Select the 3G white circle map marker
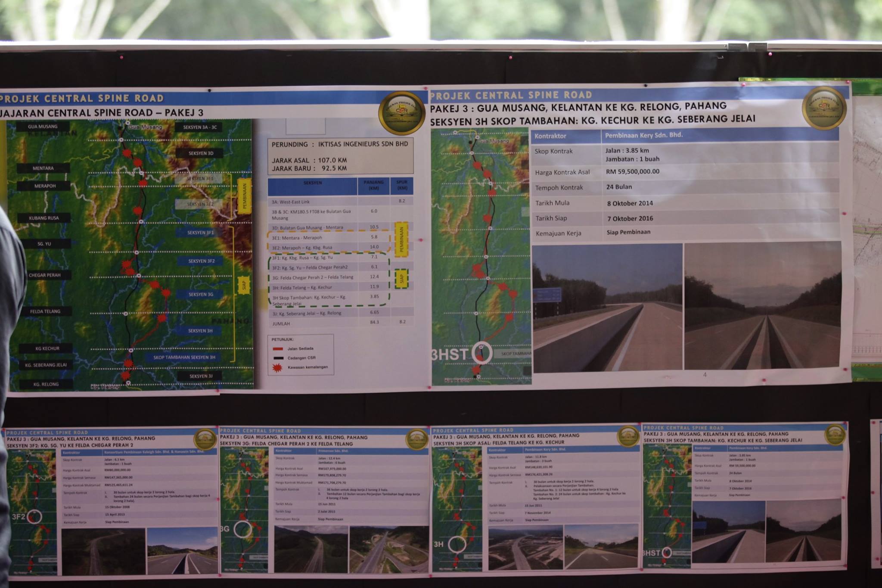 point(242,529)
